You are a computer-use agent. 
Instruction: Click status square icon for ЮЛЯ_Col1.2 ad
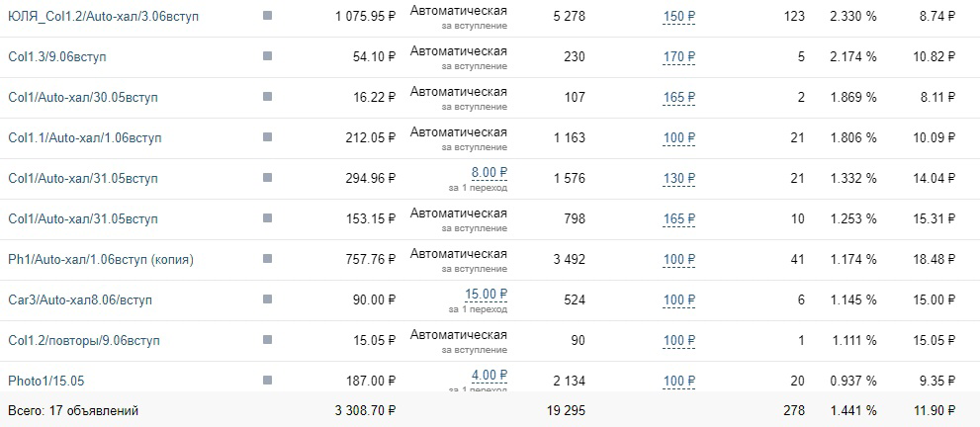(x=268, y=16)
